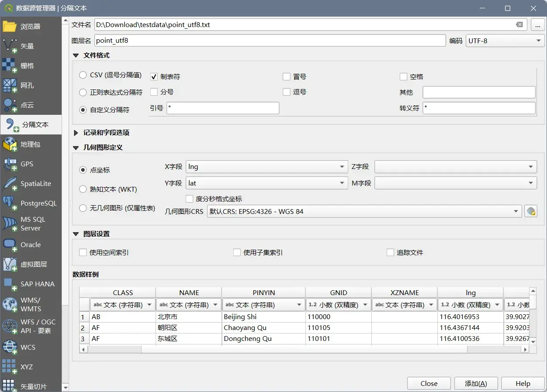Collapse the 图层设置 section
Image resolution: width=547 pixels, height=392 pixels.
76,234
